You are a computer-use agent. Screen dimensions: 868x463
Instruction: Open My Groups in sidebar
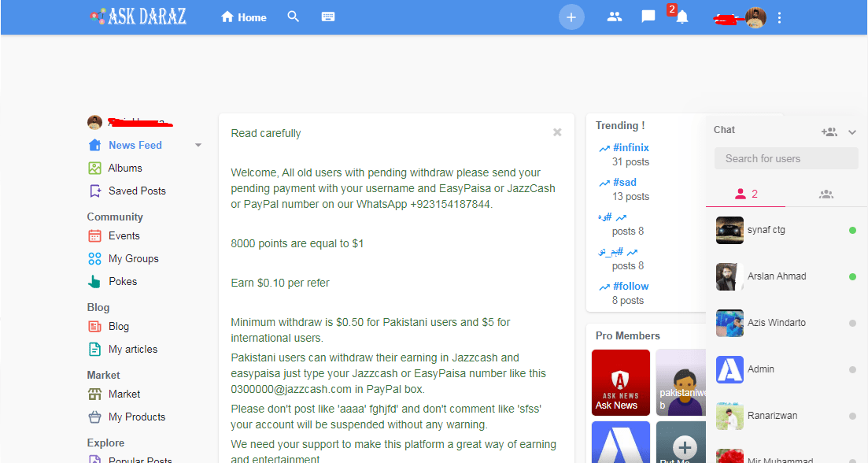[x=133, y=258]
